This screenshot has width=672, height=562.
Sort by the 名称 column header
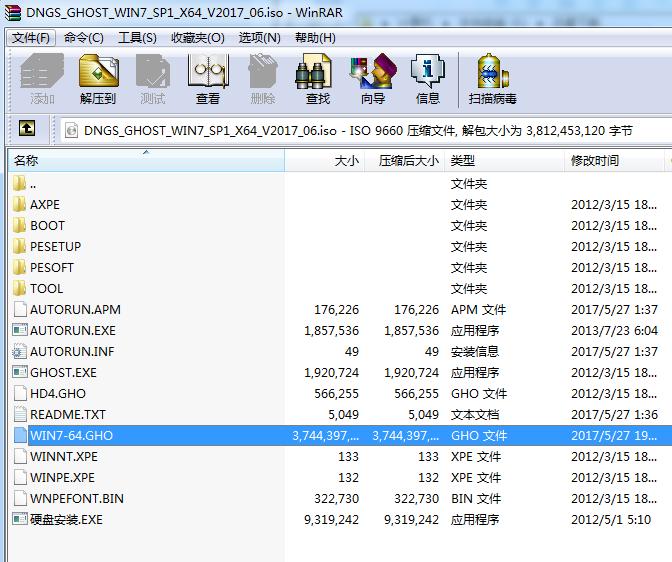point(146,161)
